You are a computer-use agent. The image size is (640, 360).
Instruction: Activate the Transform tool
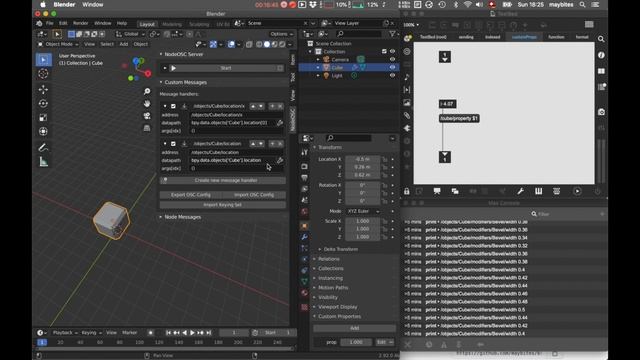tap(43, 131)
